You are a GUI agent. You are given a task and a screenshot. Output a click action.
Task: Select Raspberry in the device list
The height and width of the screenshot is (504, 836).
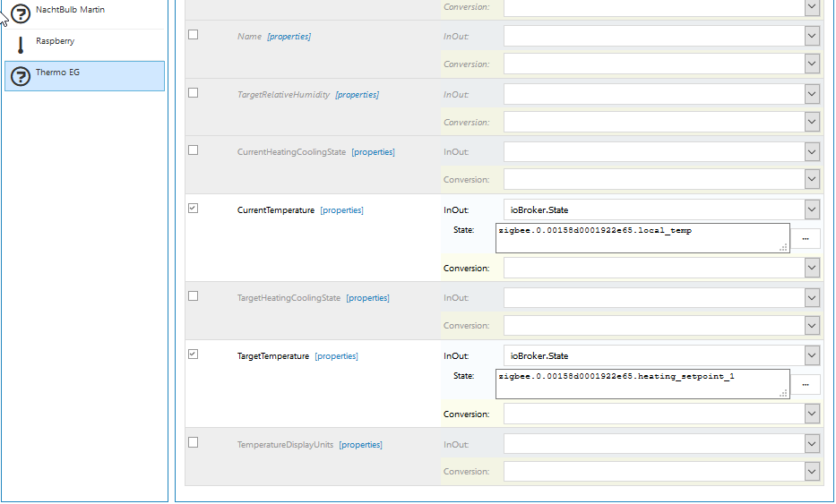(85, 45)
